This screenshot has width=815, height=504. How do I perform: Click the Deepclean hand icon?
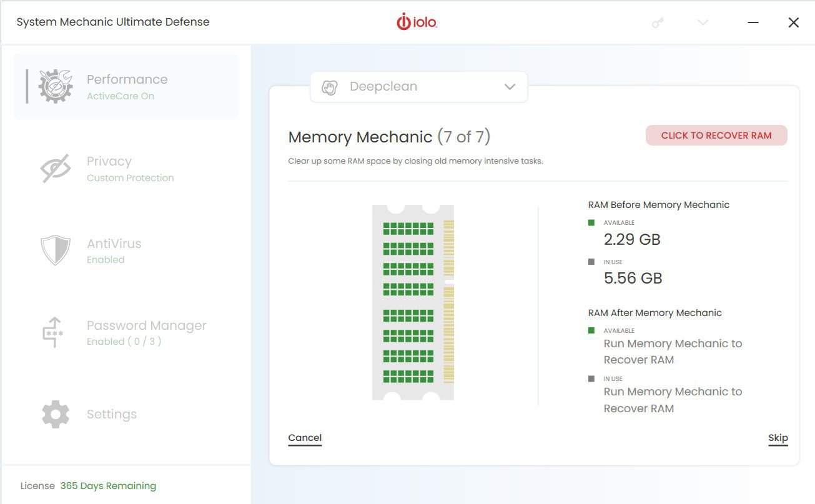(x=329, y=87)
